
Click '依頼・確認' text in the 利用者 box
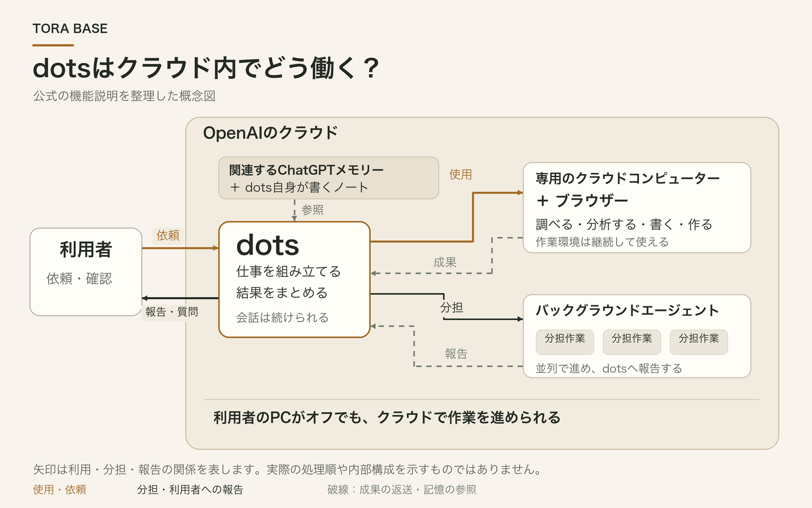79,278
